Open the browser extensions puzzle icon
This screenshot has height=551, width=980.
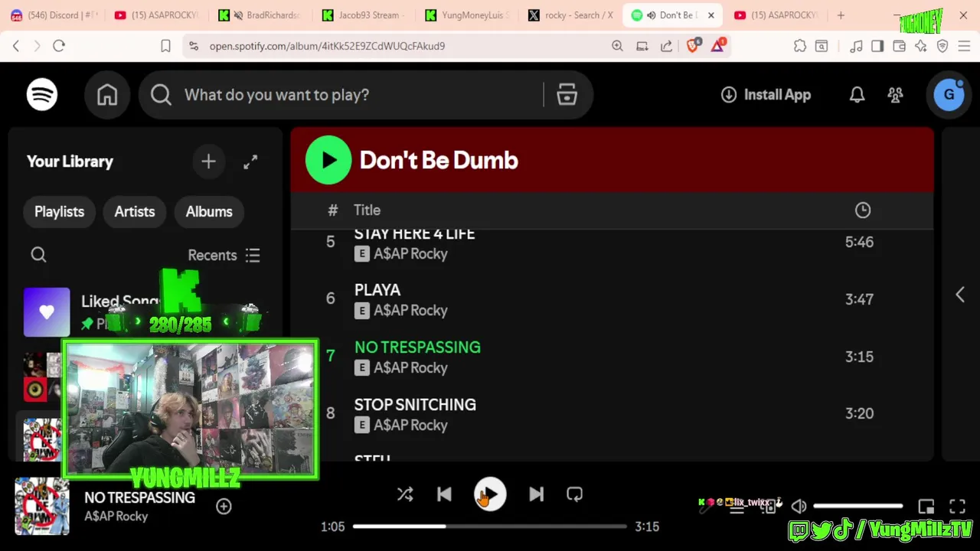click(x=800, y=46)
